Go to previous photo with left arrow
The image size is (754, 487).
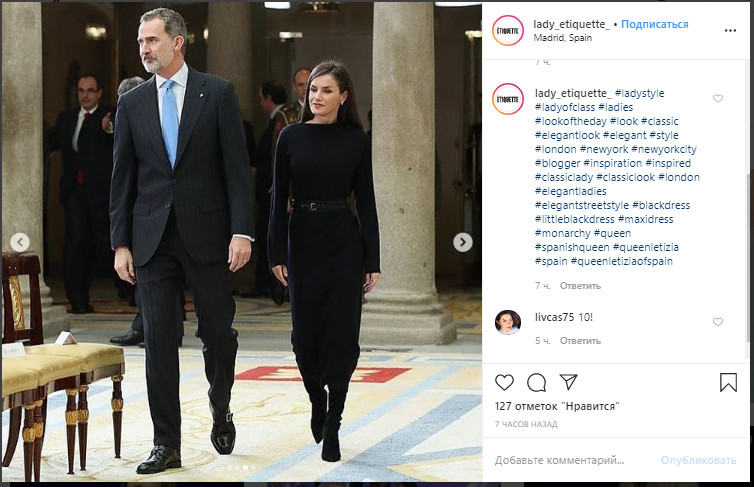tap(20, 242)
